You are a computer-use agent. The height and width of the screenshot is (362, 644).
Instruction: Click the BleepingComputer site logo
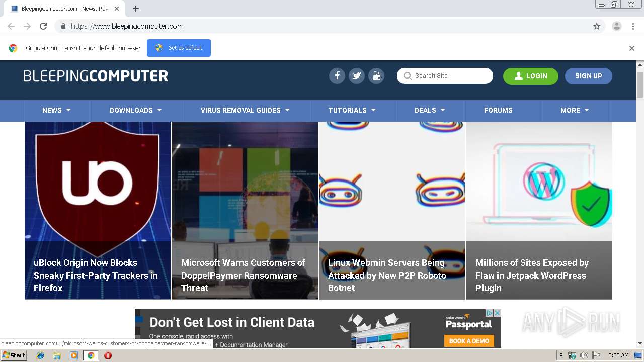point(96,76)
